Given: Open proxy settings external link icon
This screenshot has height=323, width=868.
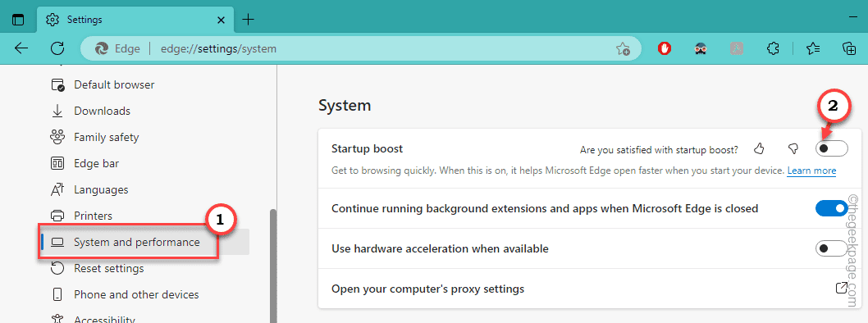Looking at the screenshot, I should (x=841, y=288).
